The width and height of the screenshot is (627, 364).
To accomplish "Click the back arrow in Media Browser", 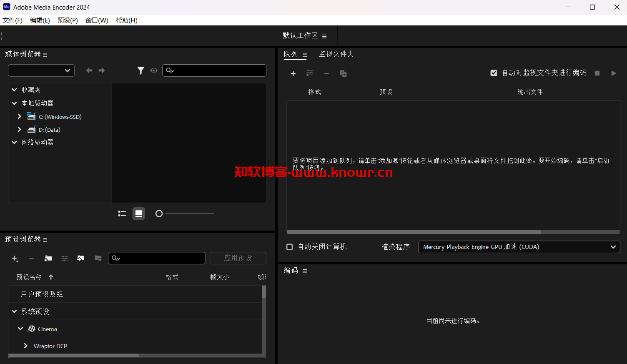I will [89, 70].
